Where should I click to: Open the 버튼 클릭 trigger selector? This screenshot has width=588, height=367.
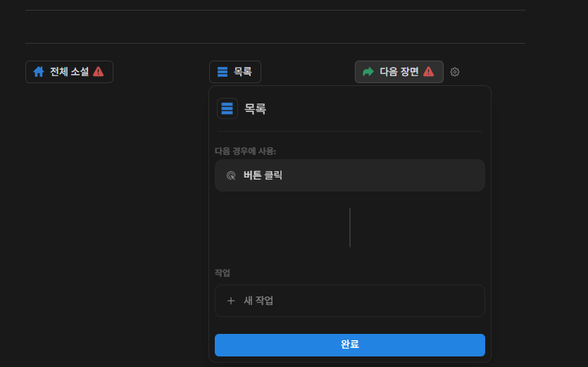tap(350, 175)
